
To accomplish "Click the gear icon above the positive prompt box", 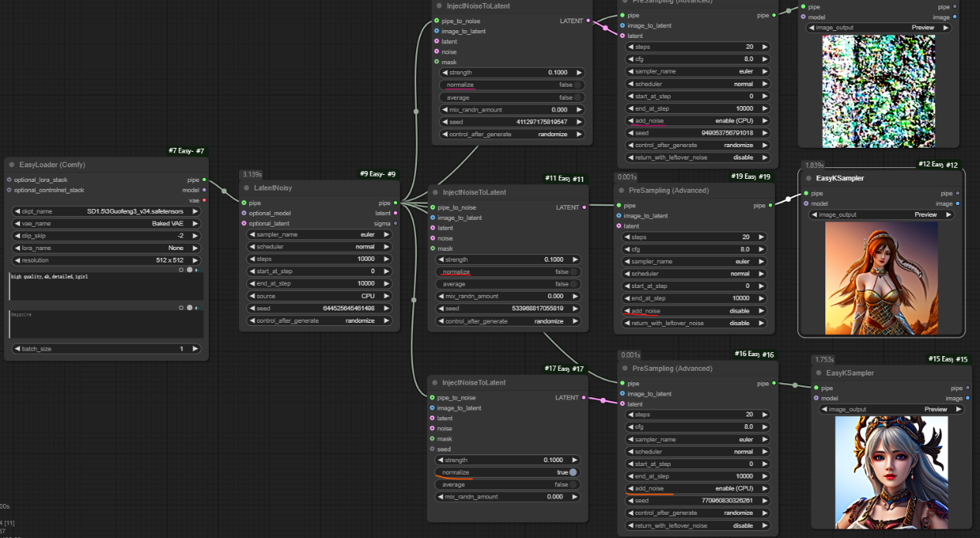I will [189, 270].
